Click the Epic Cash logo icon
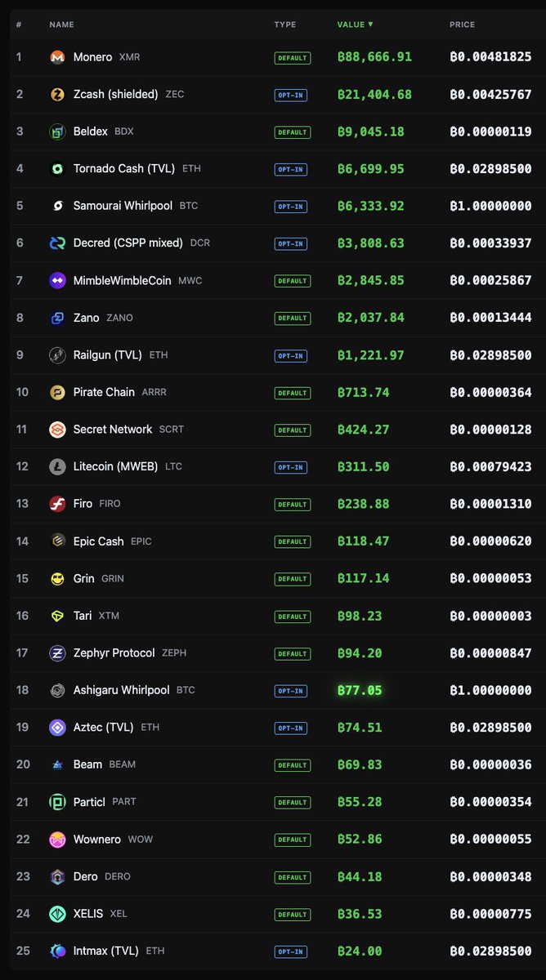The image size is (546, 980). point(57,541)
